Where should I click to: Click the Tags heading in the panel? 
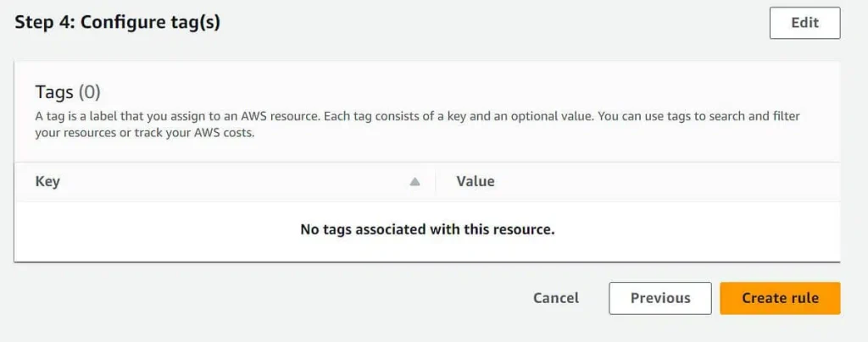point(53,92)
